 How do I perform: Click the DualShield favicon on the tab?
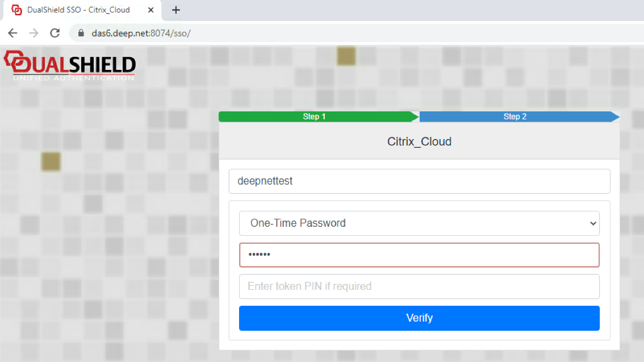click(x=16, y=10)
